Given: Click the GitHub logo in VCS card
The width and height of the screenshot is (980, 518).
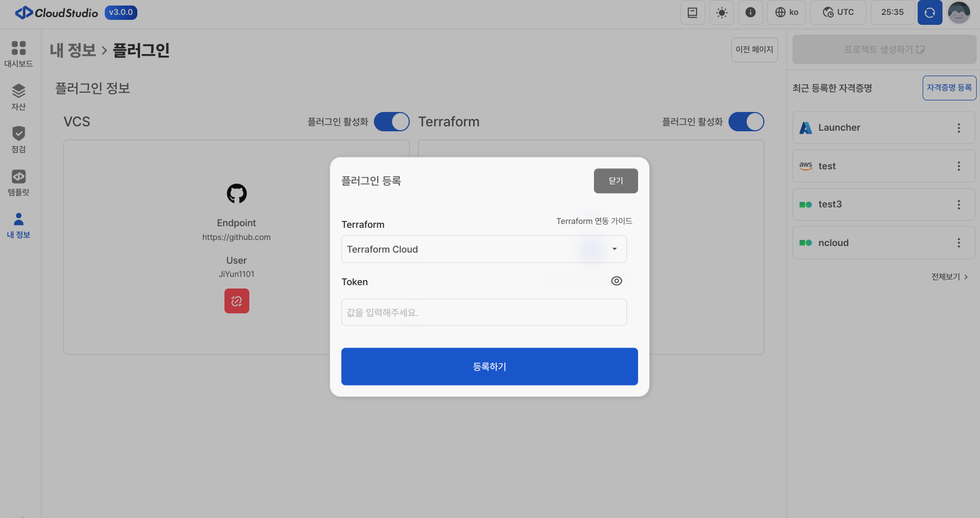Looking at the screenshot, I should point(237,194).
